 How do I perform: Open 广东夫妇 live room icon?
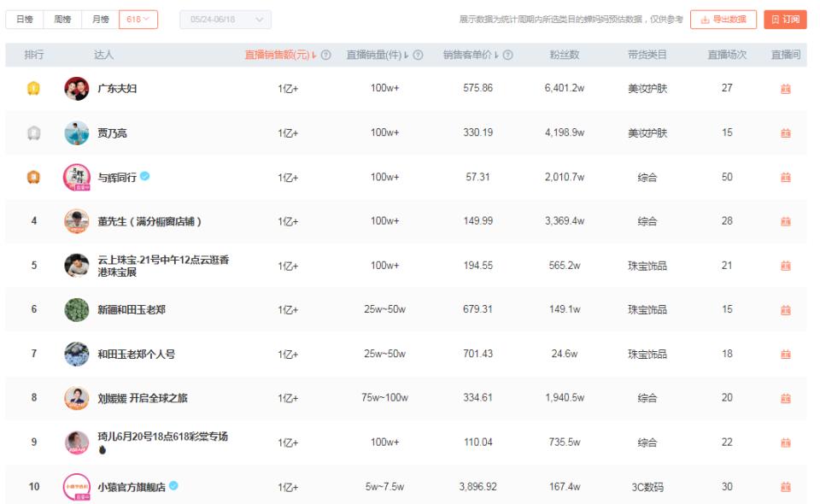(x=785, y=89)
